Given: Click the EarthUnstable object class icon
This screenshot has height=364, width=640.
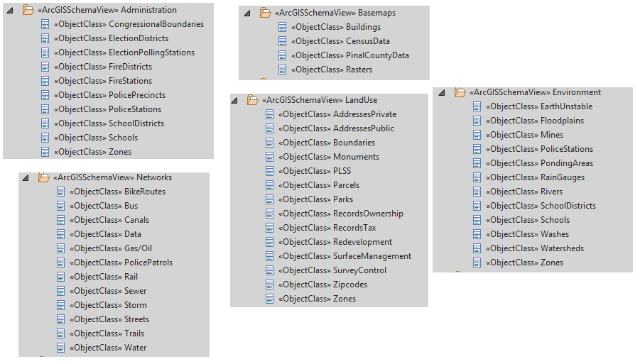Looking at the screenshot, I should 477,107.
